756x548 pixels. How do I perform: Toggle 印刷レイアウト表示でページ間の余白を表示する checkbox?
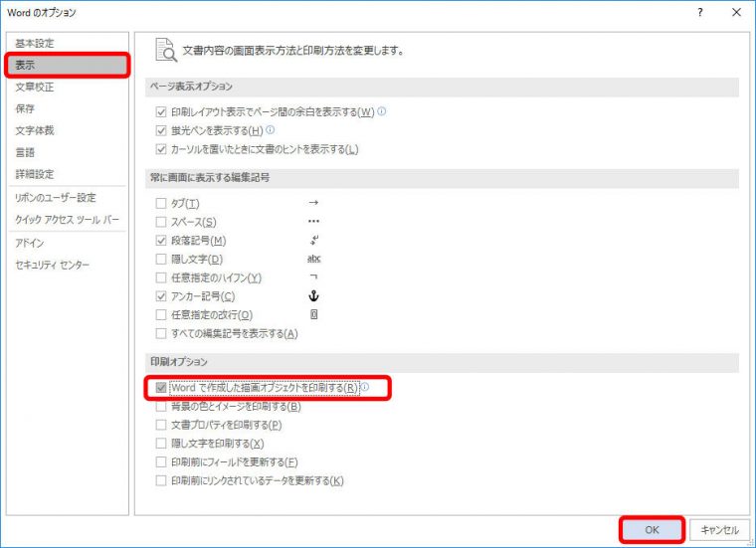tap(161, 112)
